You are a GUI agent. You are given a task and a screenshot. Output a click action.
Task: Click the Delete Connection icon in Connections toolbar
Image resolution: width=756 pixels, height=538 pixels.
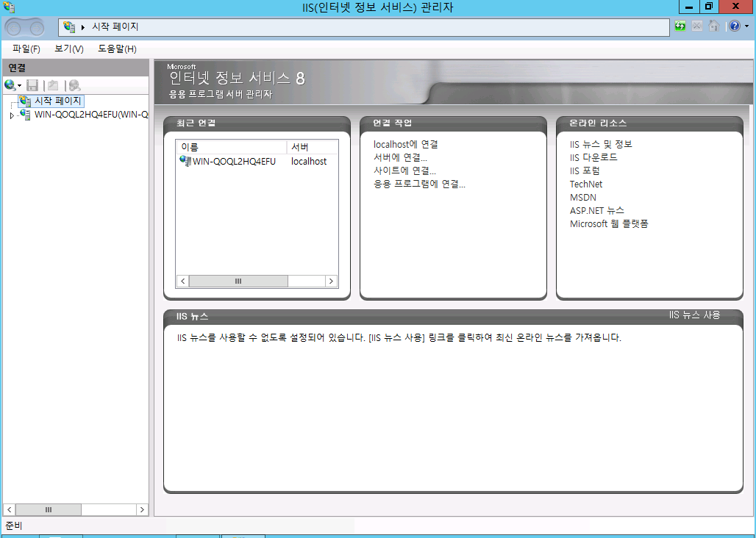(x=74, y=86)
